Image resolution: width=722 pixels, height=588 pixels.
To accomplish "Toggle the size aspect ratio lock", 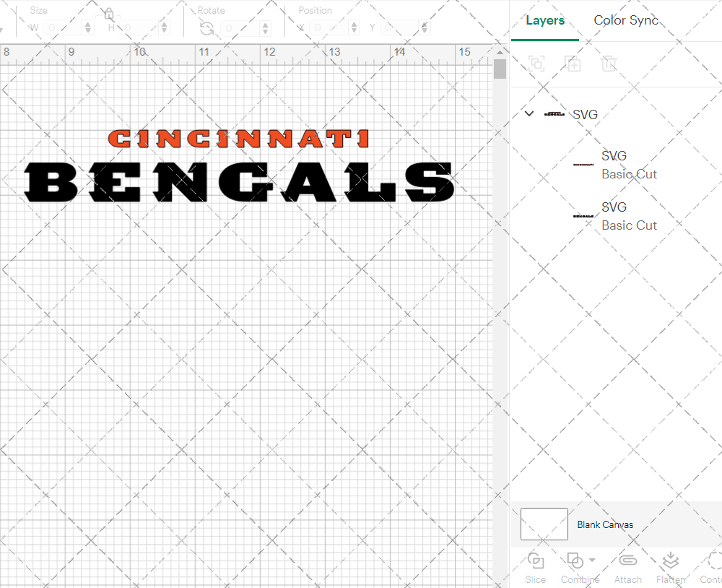I will pos(109,14).
